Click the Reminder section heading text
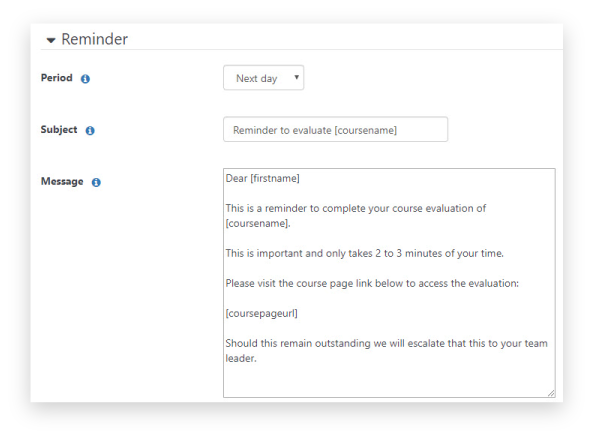Screen dimensions: 593x439 coord(95,39)
